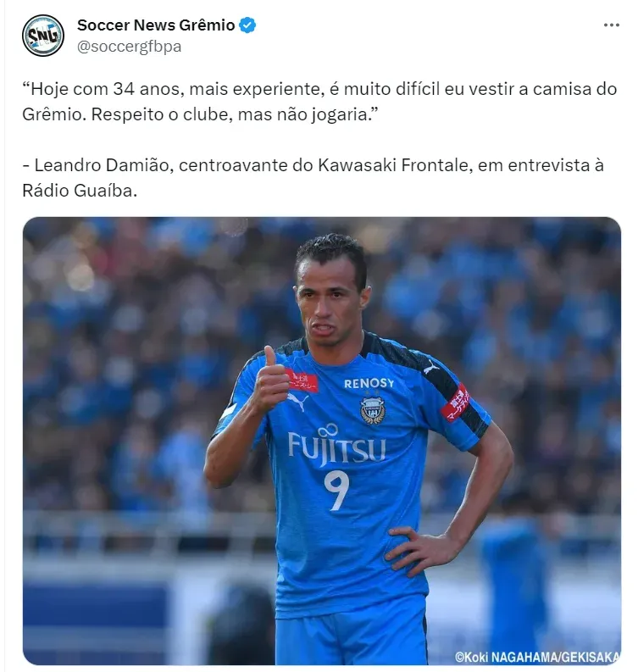Click the number 9 on the shirt

[336, 492]
